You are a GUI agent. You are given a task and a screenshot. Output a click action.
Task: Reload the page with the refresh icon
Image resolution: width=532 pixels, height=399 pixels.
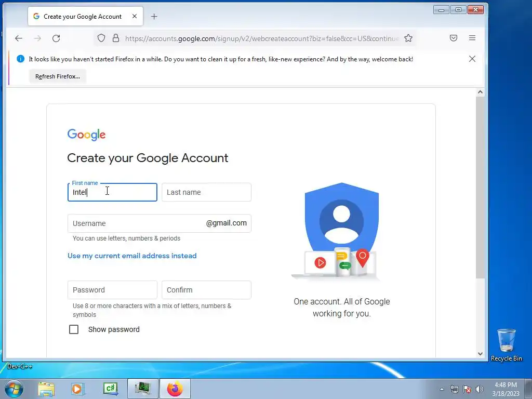[x=56, y=38]
